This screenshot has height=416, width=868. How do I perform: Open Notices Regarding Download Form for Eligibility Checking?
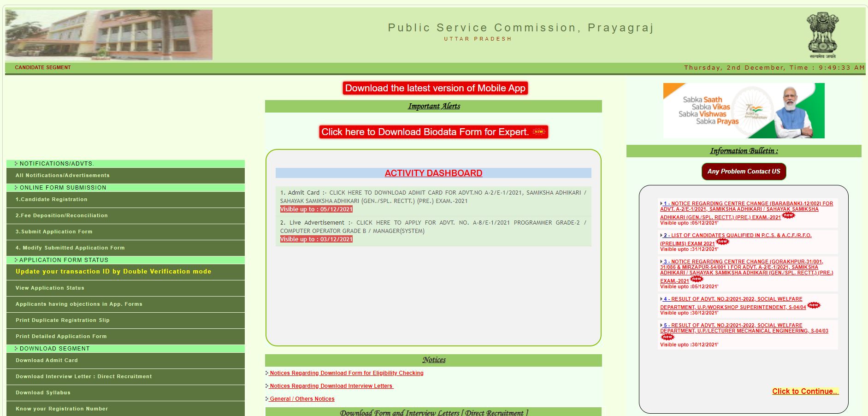point(346,373)
